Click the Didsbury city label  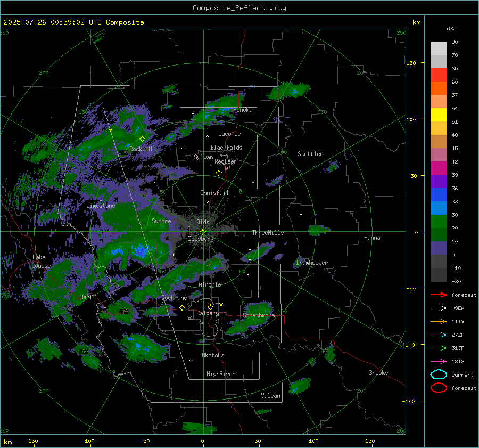(201, 239)
